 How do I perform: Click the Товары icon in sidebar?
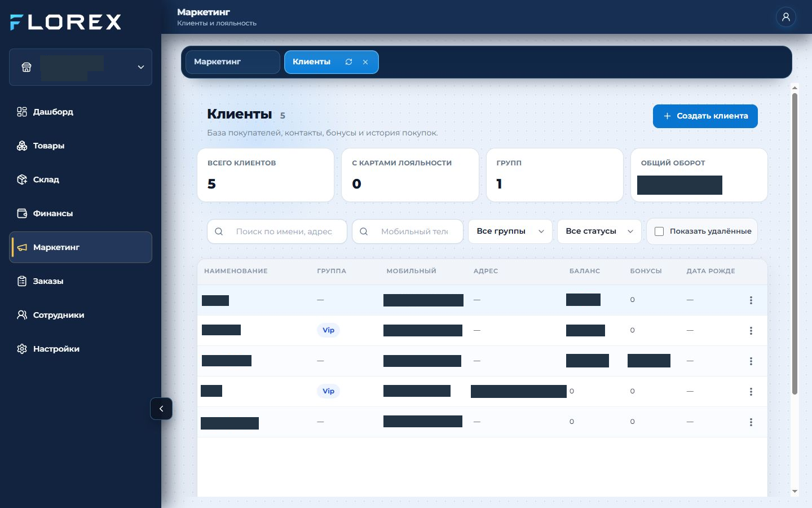click(x=22, y=146)
